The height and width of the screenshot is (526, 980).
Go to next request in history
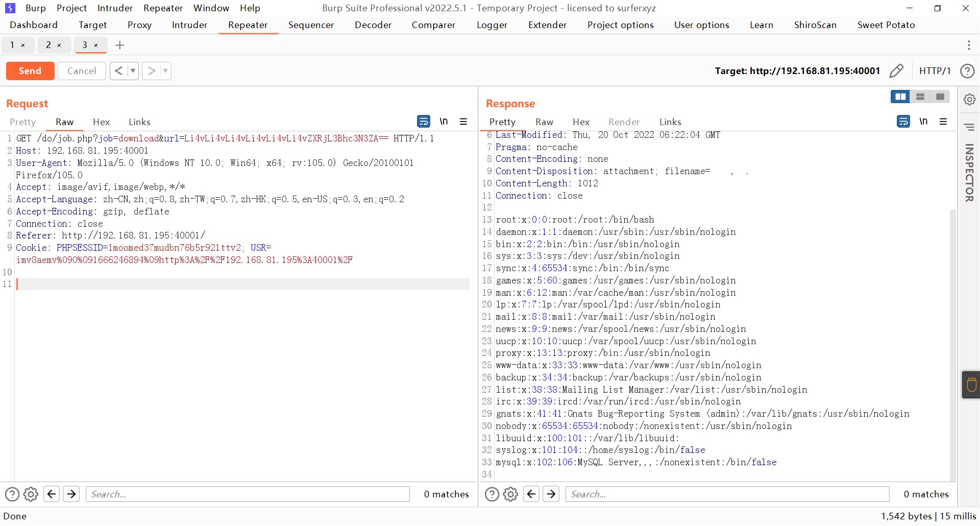click(x=151, y=71)
